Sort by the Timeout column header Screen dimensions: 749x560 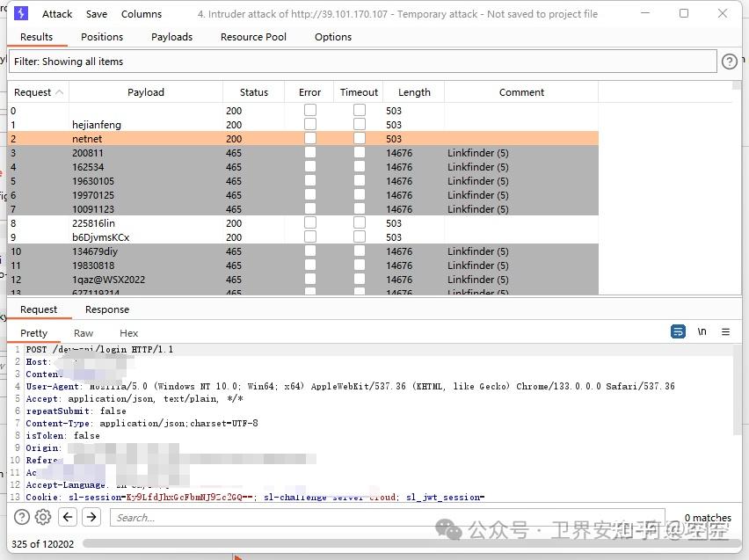coord(359,92)
